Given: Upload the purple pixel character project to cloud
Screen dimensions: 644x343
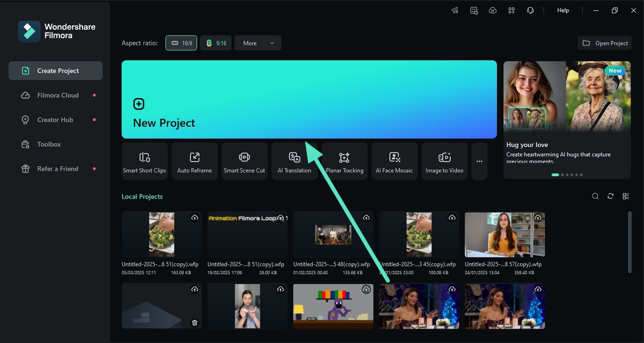Looking at the screenshot, I should click(x=366, y=289).
